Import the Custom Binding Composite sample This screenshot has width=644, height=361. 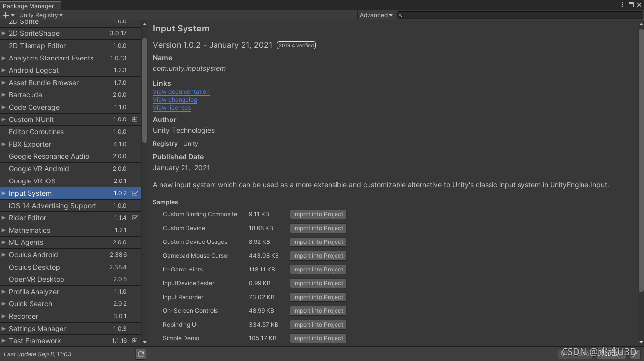[x=318, y=214]
